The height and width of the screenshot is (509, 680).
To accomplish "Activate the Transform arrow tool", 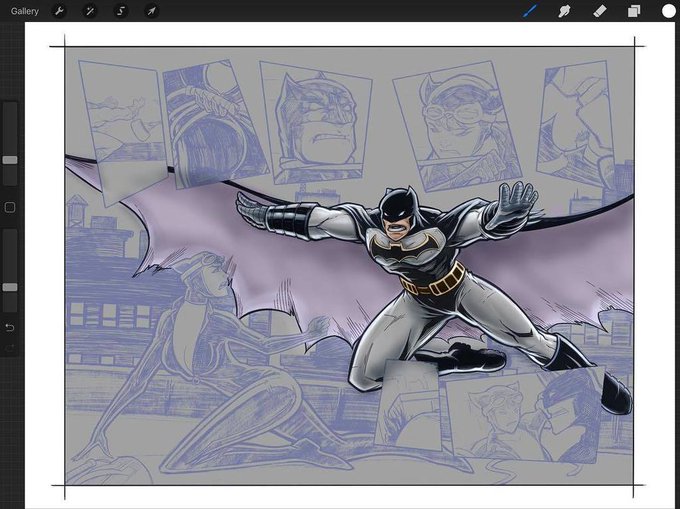I will 151,11.
